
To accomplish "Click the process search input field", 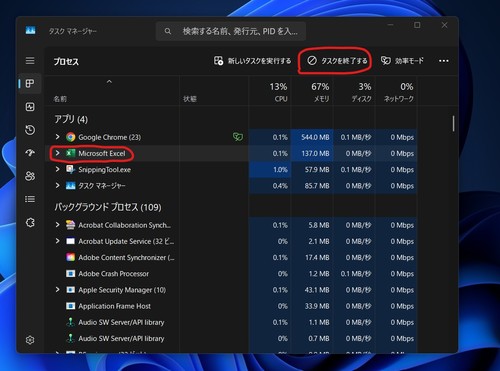I will point(231,31).
